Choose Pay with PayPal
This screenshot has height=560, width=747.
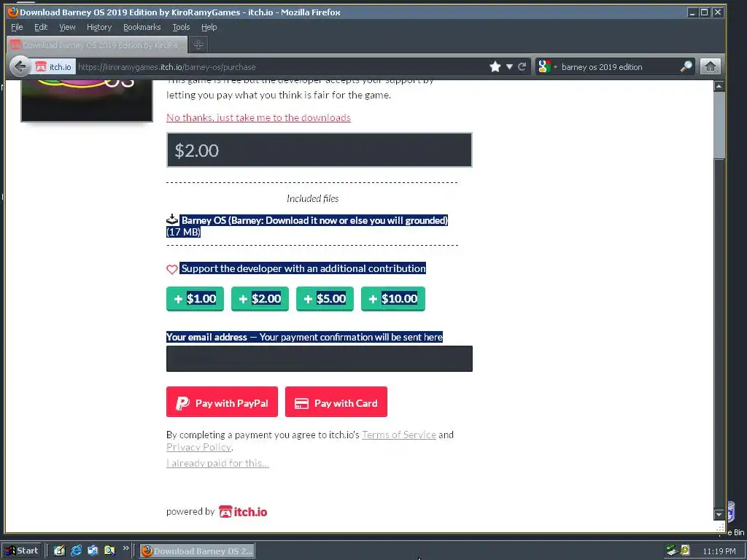[222, 402]
